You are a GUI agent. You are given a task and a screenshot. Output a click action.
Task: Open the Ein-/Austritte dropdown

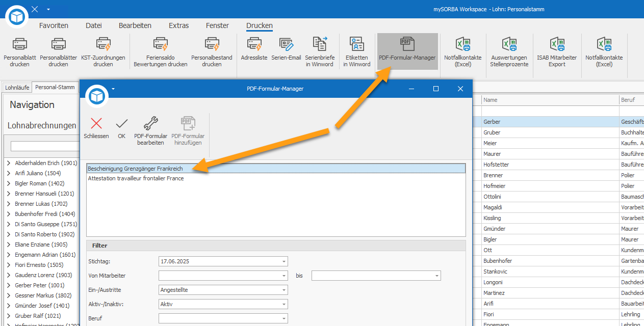pyautogui.click(x=284, y=290)
